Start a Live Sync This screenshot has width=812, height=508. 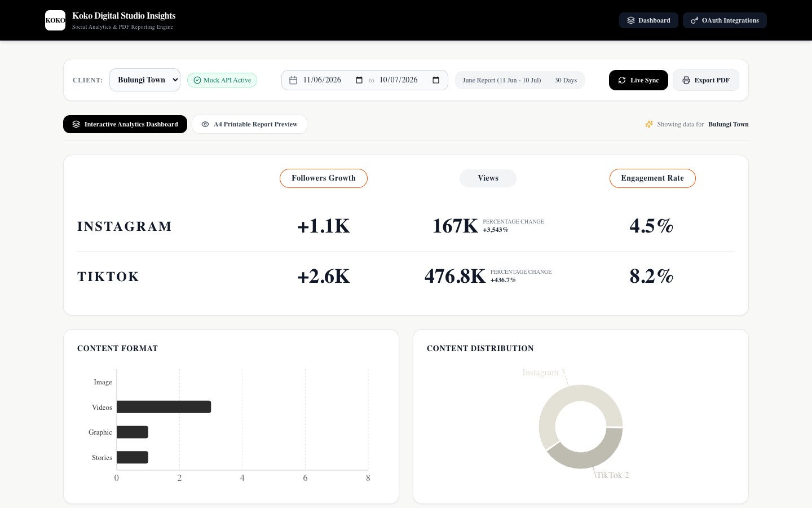638,80
